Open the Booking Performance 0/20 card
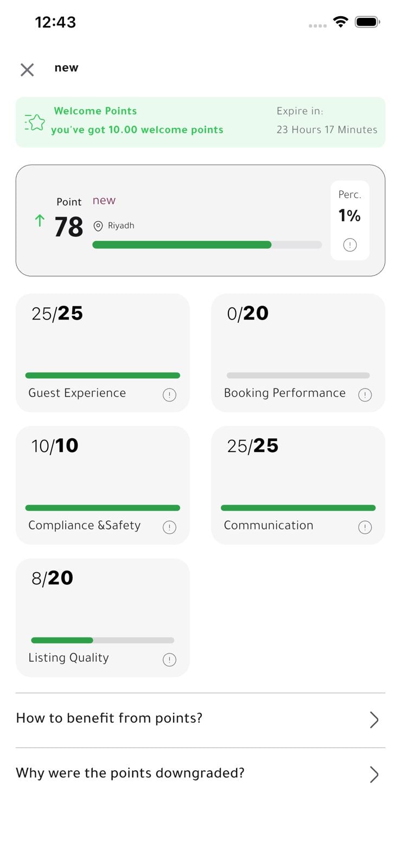 click(298, 353)
